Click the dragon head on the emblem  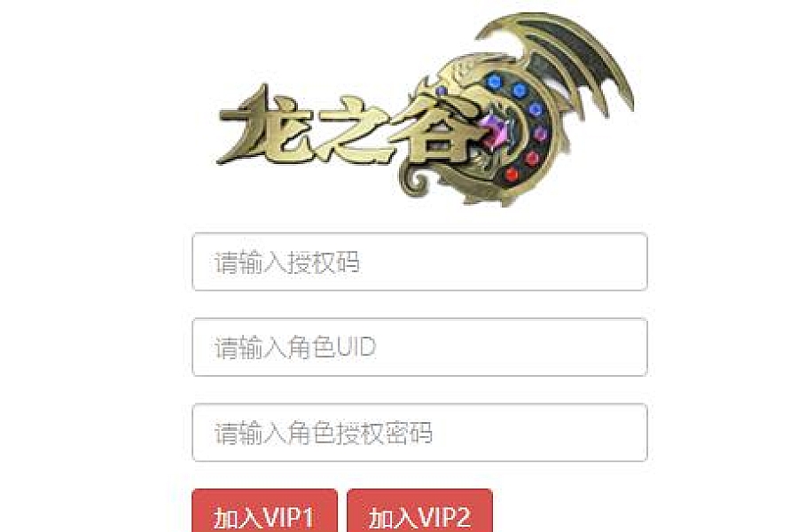[462, 70]
